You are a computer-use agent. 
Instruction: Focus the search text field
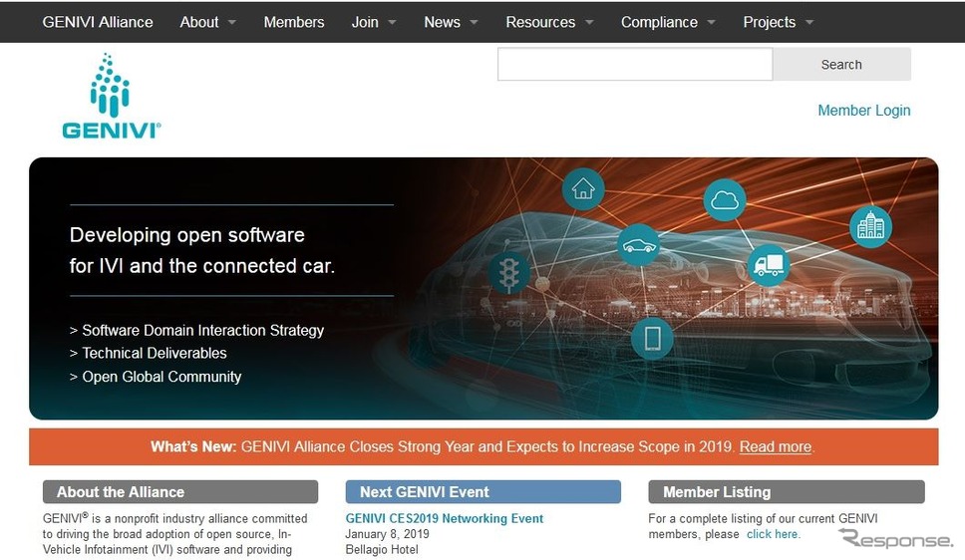(x=634, y=64)
